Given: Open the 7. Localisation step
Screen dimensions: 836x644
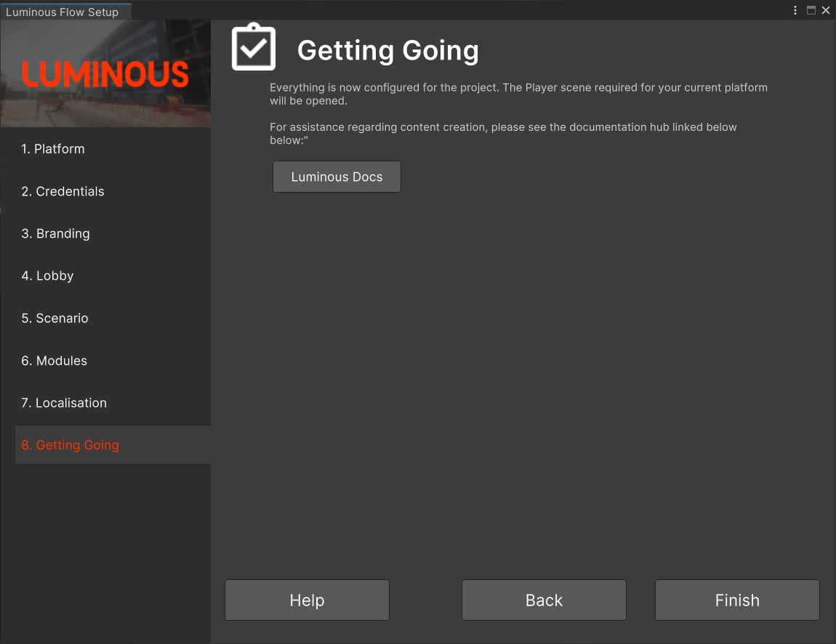Looking at the screenshot, I should click(x=64, y=403).
